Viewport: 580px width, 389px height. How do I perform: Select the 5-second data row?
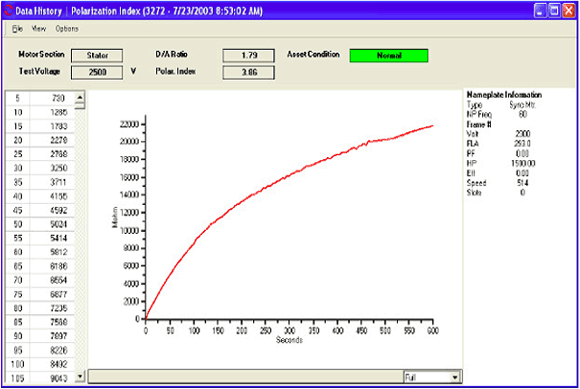40,98
